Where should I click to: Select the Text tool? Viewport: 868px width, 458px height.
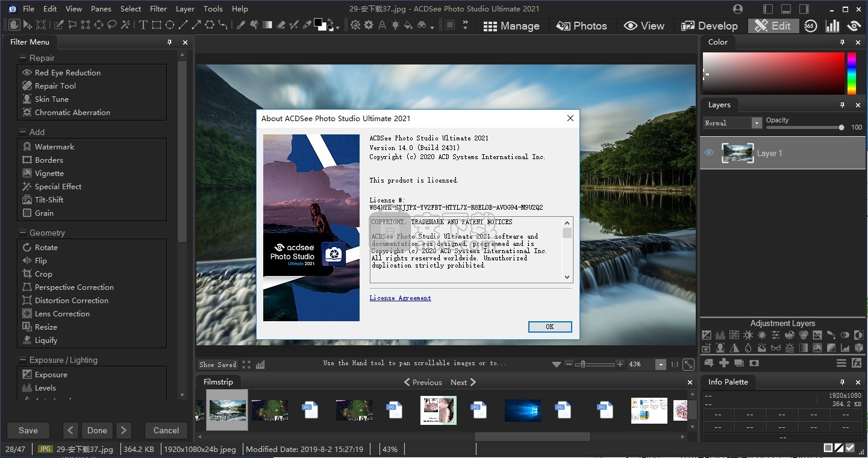tap(143, 25)
